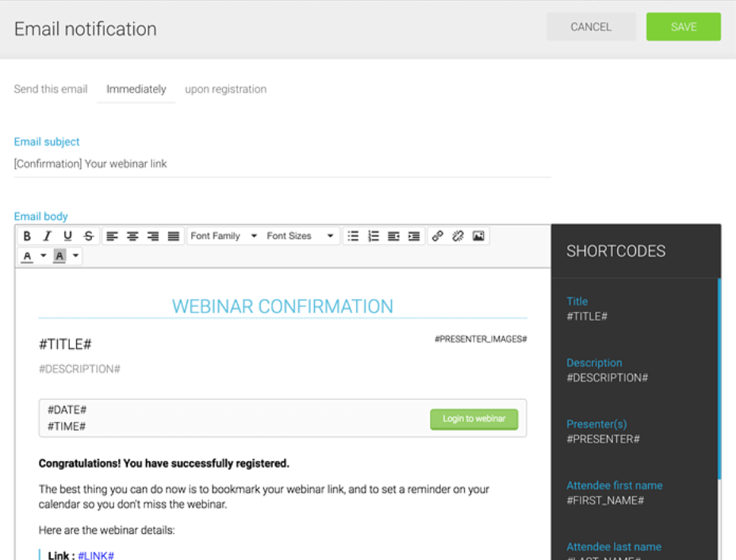Screen dimensions: 736x560
Task: Insert a bulleted list
Action: 353,236
